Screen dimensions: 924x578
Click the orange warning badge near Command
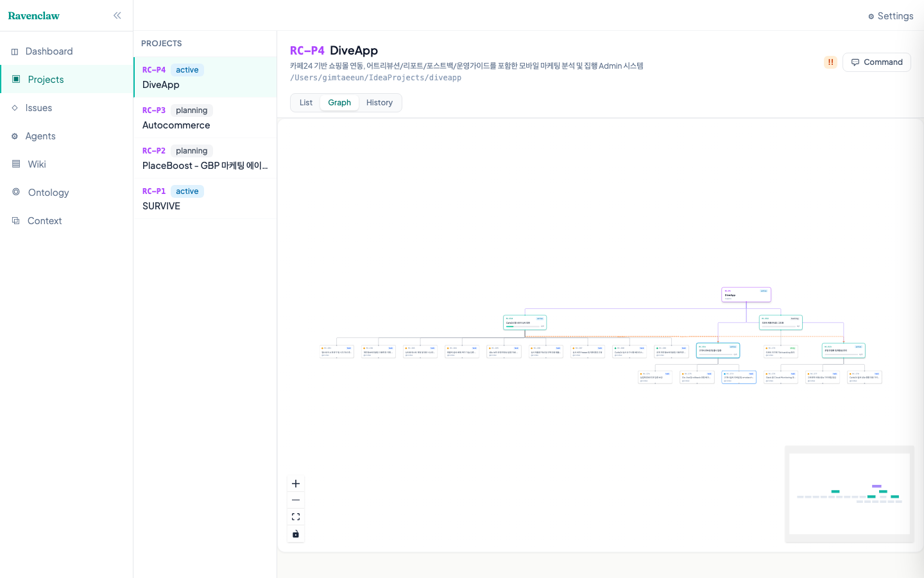(x=830, y=62)
